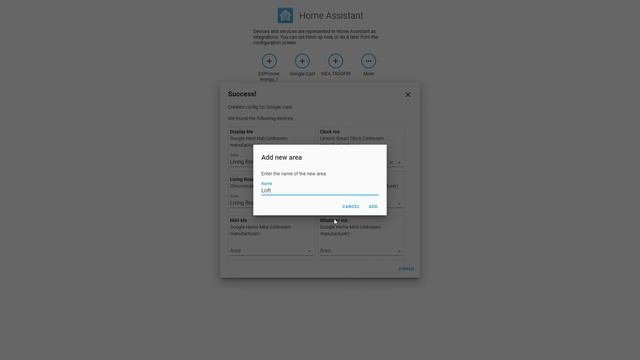This screenshot has width=640, height=360.
Task: Open the lower Living Room area dropdown
Action: (241, 203)
